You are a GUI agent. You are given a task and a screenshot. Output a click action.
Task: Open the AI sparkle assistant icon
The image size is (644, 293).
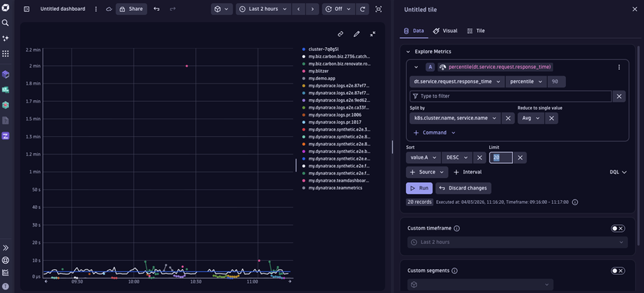(5, 38)
